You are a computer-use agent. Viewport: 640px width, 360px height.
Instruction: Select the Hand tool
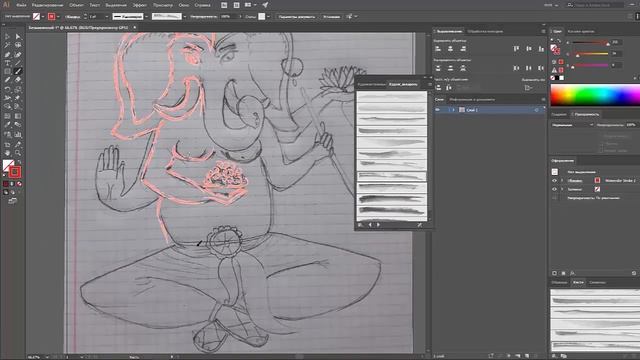coord(7,153)
